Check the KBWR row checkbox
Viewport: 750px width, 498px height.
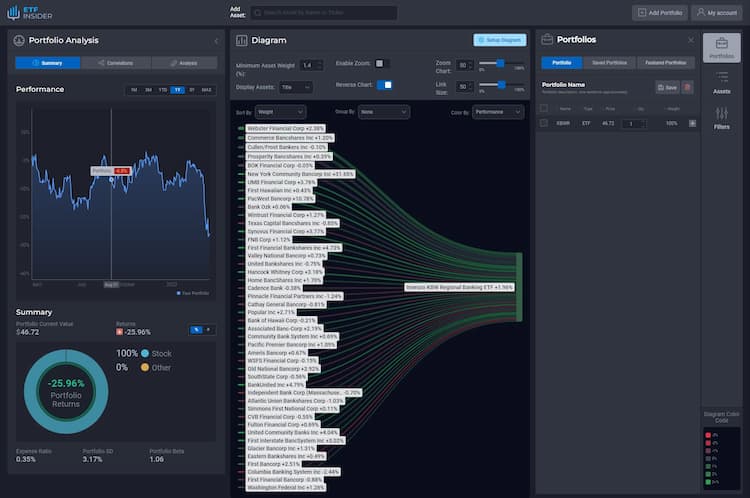pos(544,123)
